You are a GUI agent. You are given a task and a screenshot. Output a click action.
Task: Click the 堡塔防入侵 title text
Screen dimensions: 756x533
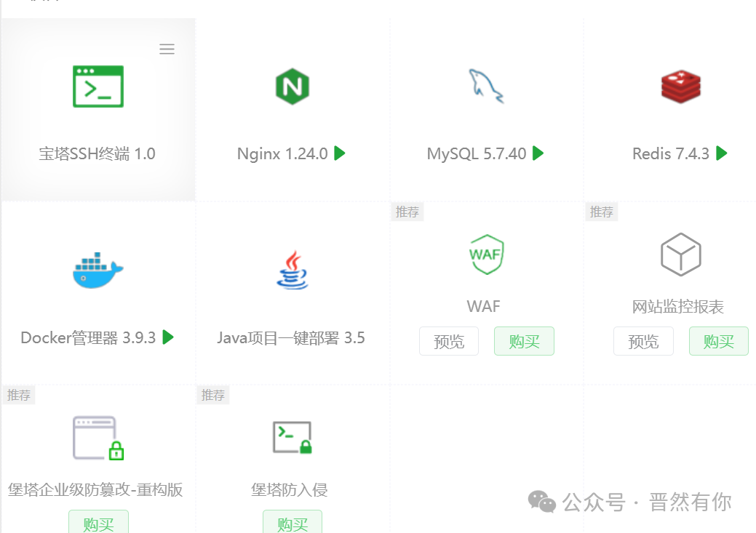290,489
